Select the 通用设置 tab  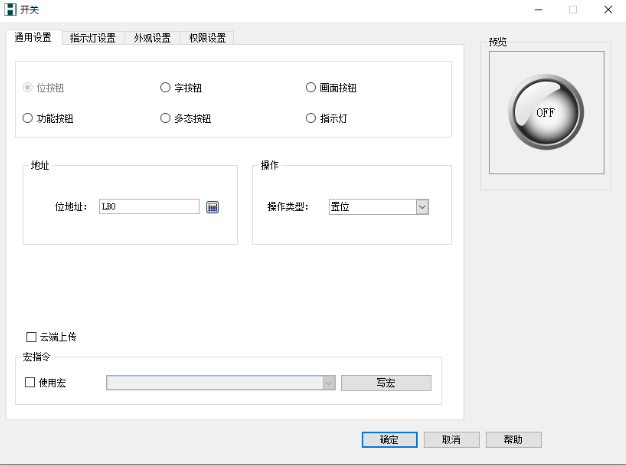(x=33, y=38)
